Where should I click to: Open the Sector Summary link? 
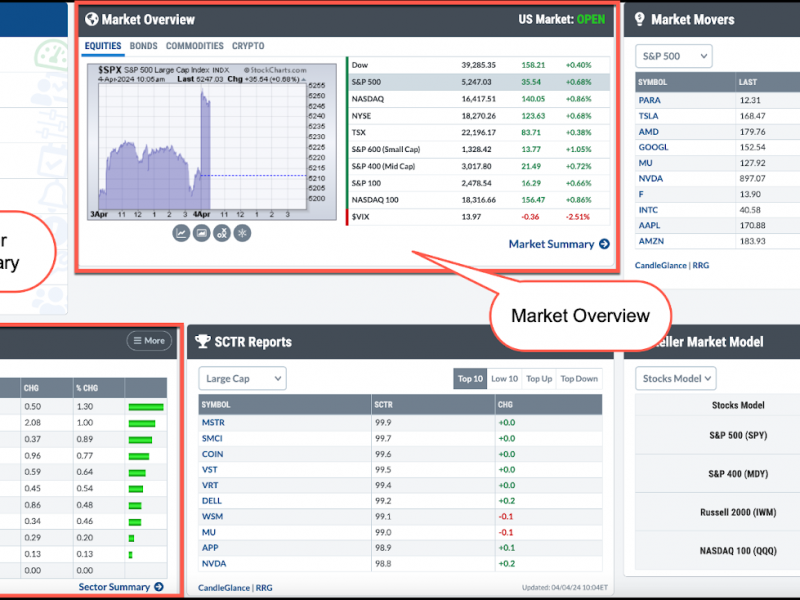point(114,587)
